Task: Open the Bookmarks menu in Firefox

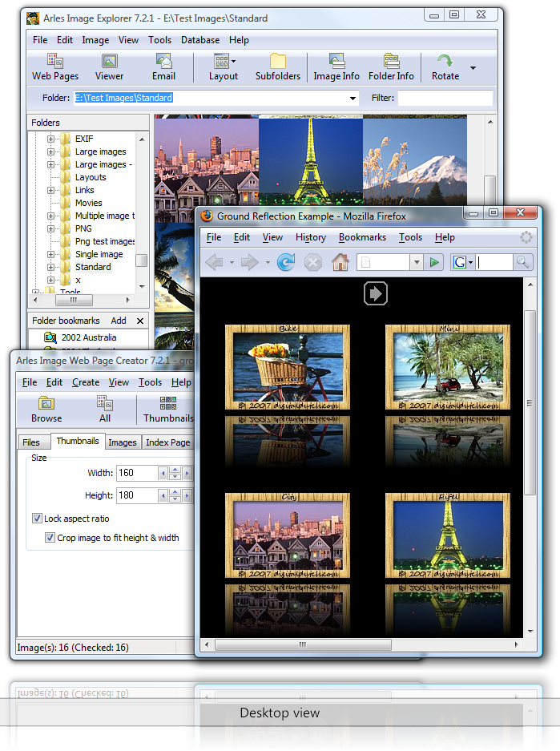Action: pos(362,237)
